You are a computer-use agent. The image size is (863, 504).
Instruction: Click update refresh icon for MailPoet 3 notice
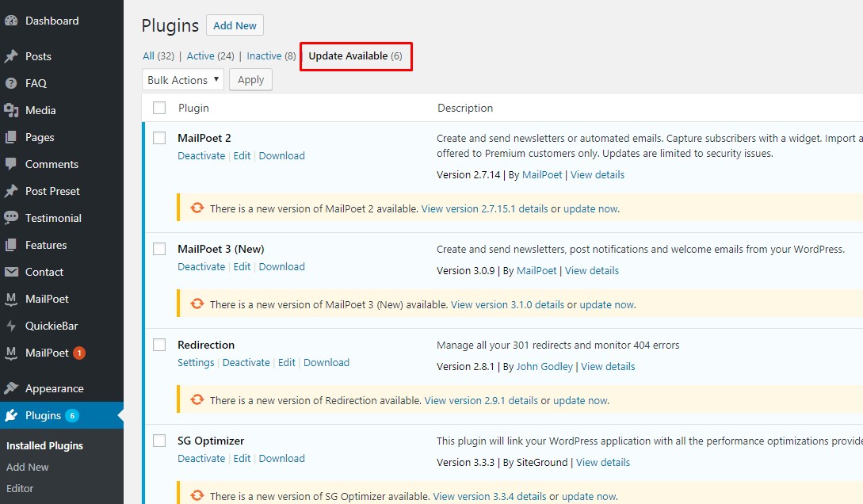tap(197, 304)
